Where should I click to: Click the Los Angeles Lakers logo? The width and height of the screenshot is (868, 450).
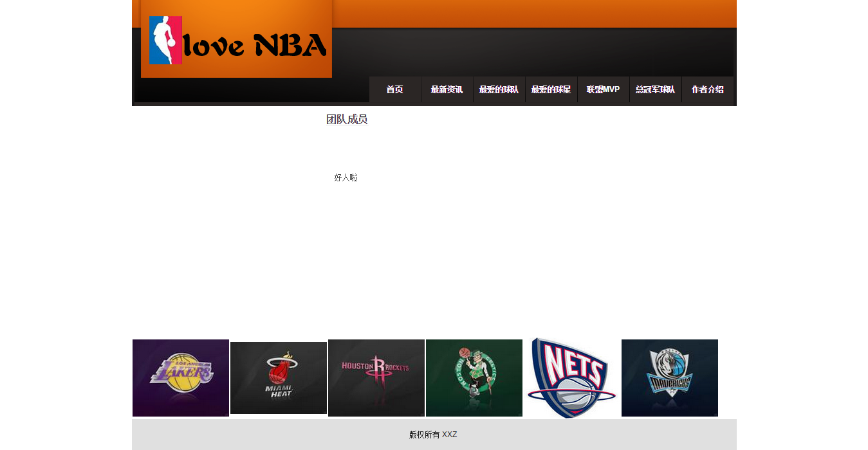tap(181, 378)
